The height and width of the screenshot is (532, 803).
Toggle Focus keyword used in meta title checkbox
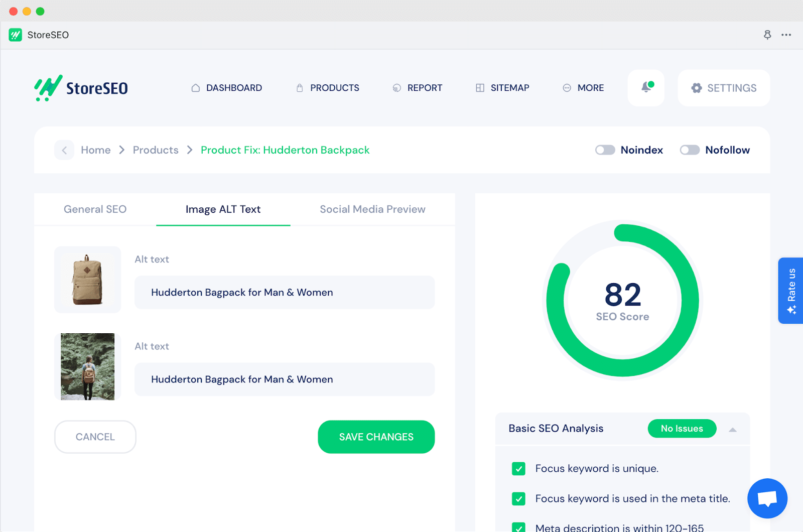point(518,499)
